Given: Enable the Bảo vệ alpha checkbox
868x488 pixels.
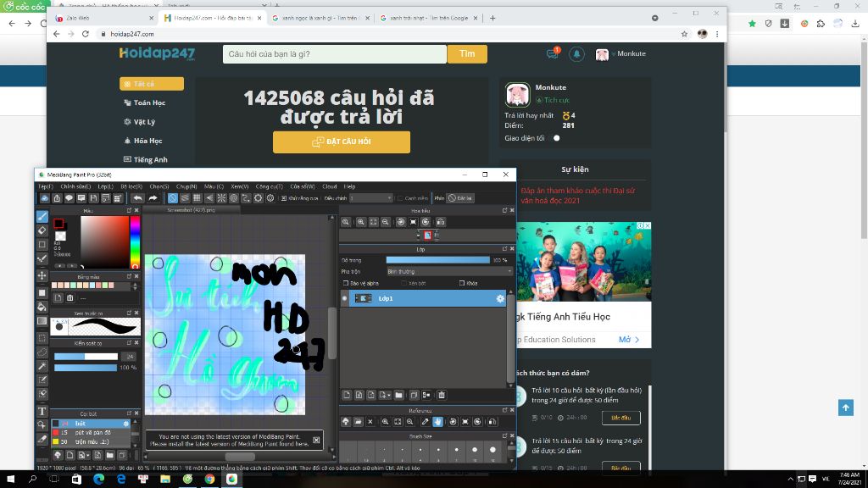Looking at the screenshot, I should 345,283.
